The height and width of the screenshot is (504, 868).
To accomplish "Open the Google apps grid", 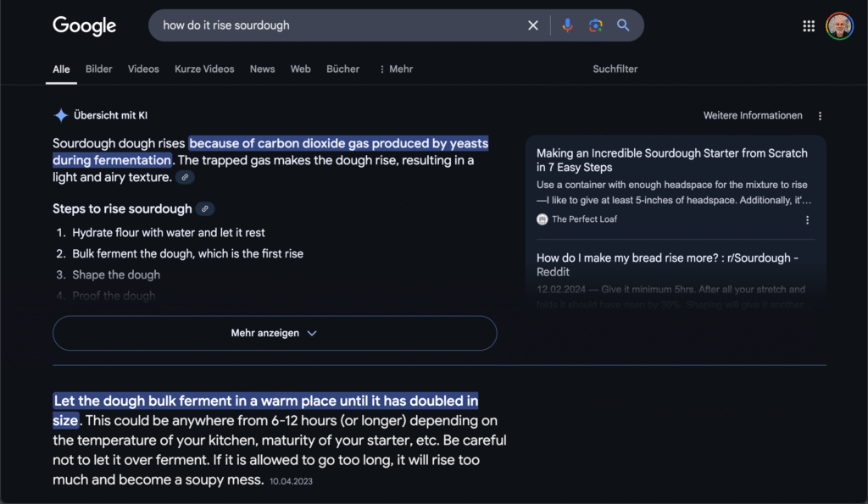I will tap(809, 26).
